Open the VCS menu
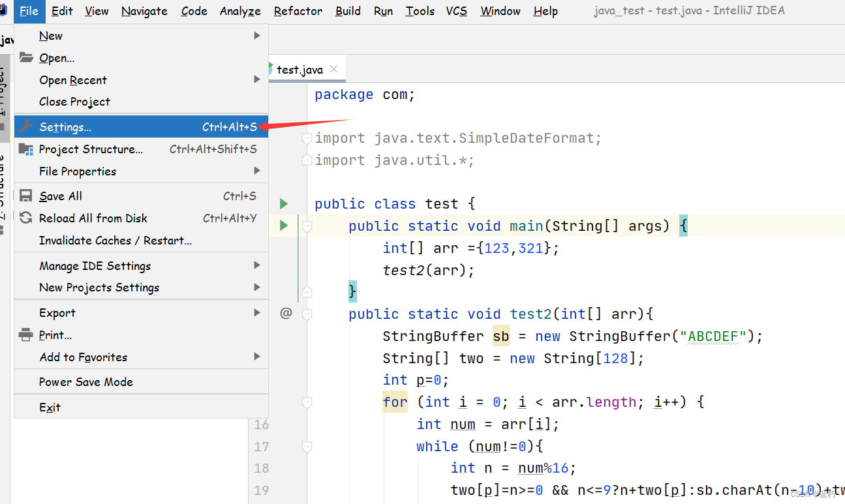The image size is (845, 504). point(456,11)
